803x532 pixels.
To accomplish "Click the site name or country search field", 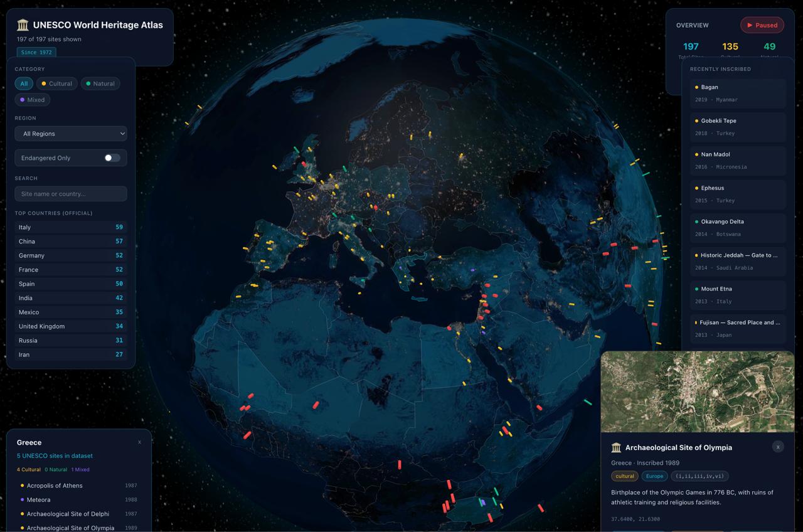I will (70, 193).
